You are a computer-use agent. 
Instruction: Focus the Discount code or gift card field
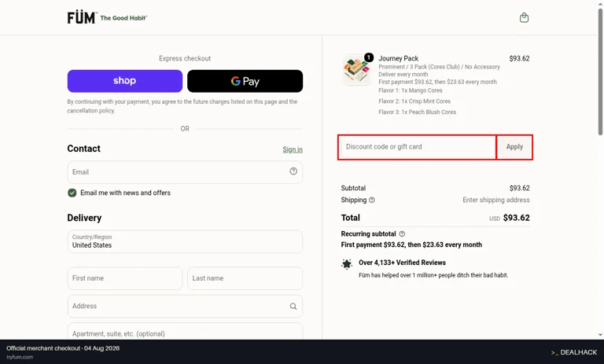click(417, 147)
